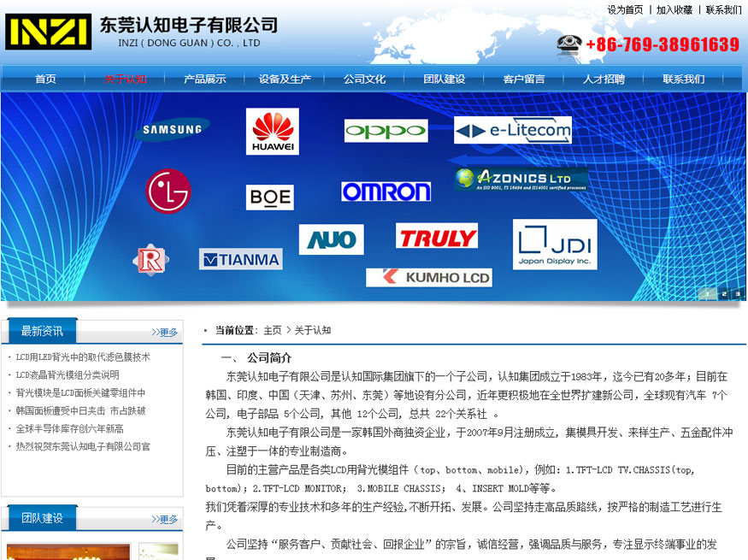The image size is (748, 560).
Task: Click the 最新资讯 section header tab
Action: 42,331
